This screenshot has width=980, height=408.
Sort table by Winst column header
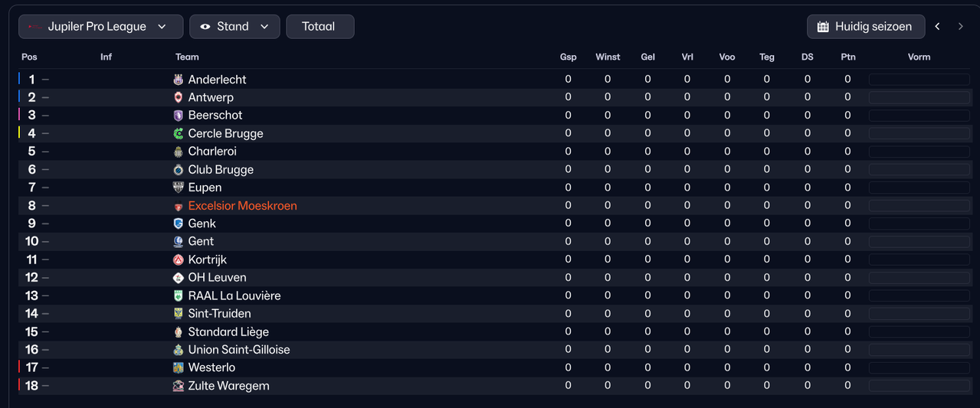pyautogui.click(x=608, y=57)
